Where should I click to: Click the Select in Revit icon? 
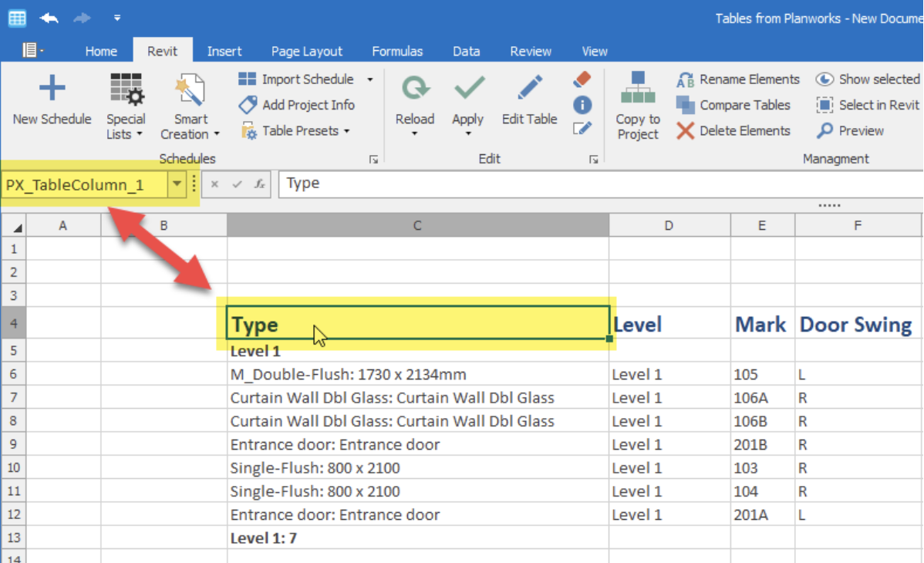[825, 105]
